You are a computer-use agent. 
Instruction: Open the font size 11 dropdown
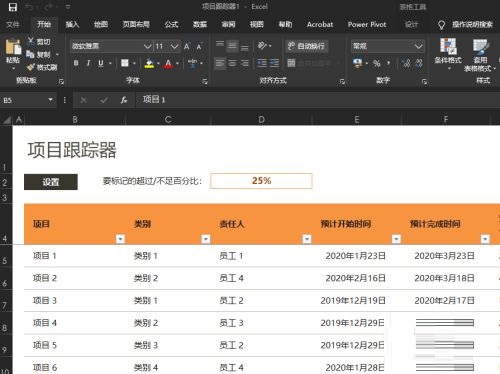(x=175, y=46)
